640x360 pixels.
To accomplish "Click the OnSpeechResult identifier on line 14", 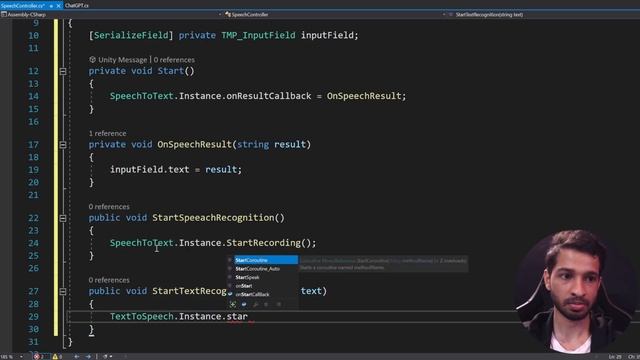I will (x=364, y=96).
